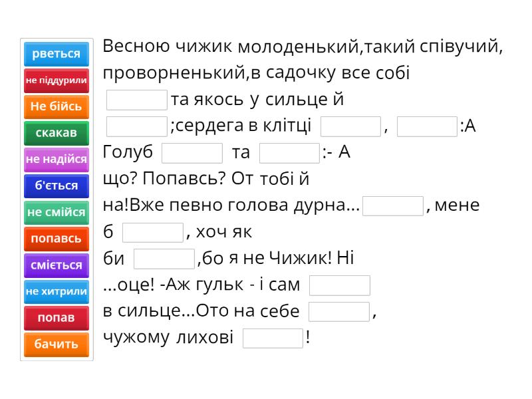Click the blank right after 'Голуб'
The height and width of the screenshot is (399, 532).
(192, 152)
